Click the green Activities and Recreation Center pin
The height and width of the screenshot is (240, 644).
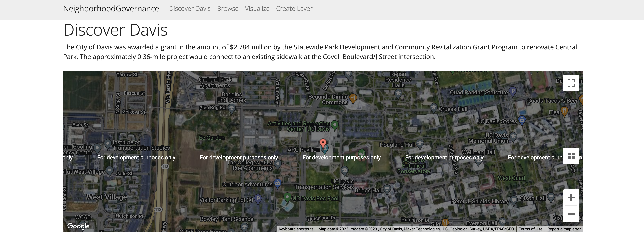334,124
